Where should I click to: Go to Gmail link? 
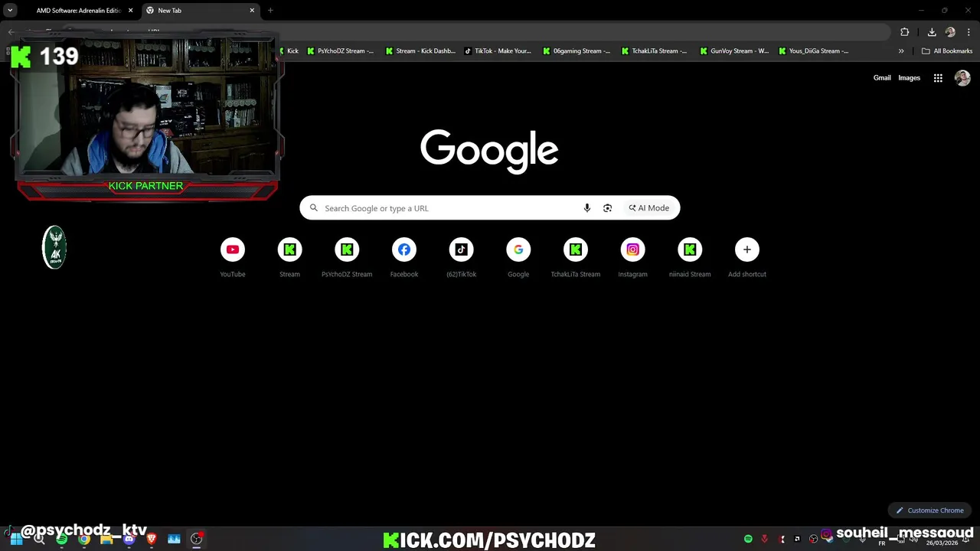[x=882, y=78]
